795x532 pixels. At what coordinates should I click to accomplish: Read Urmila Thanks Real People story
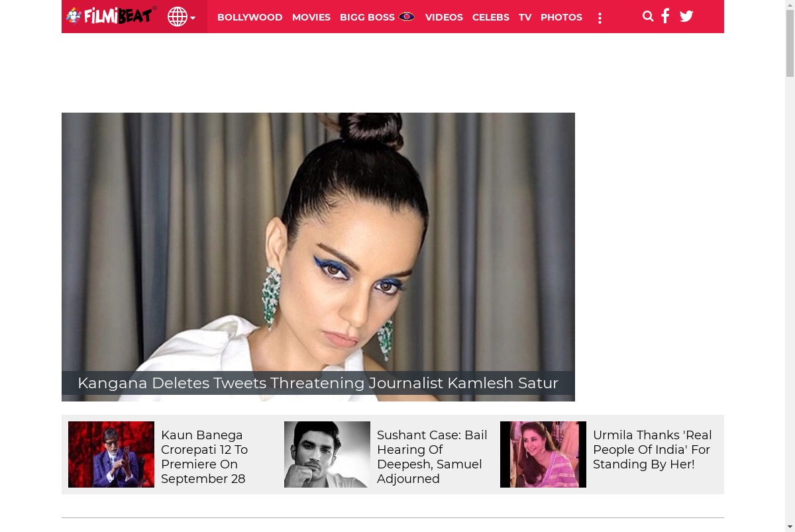point(653,450)
